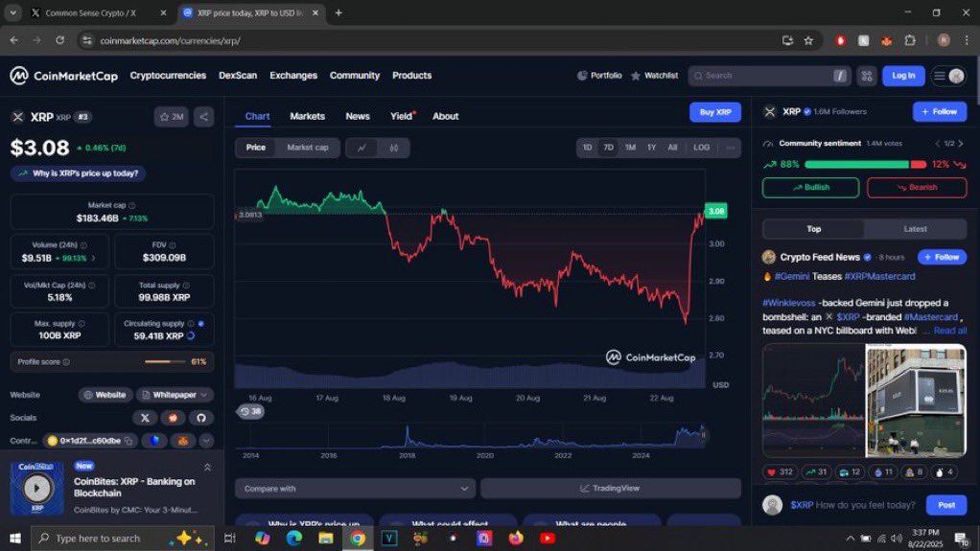The height and width of the screenshot is (551, 980).
Task: Collapse CoinBites card chevron
Action: [207, 468]
